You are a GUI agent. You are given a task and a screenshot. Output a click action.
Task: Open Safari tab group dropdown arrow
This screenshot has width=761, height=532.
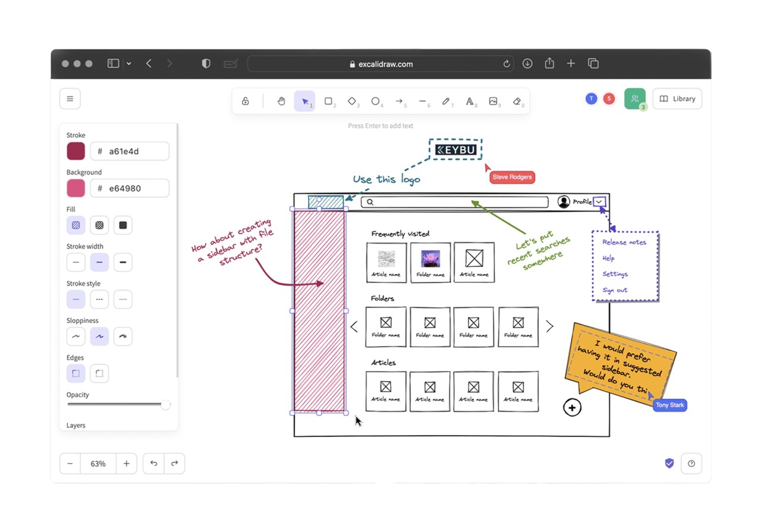pos(128,64)
